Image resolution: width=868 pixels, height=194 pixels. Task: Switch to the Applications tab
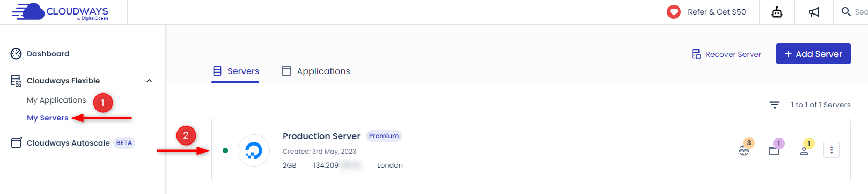(x=316, y=71)
